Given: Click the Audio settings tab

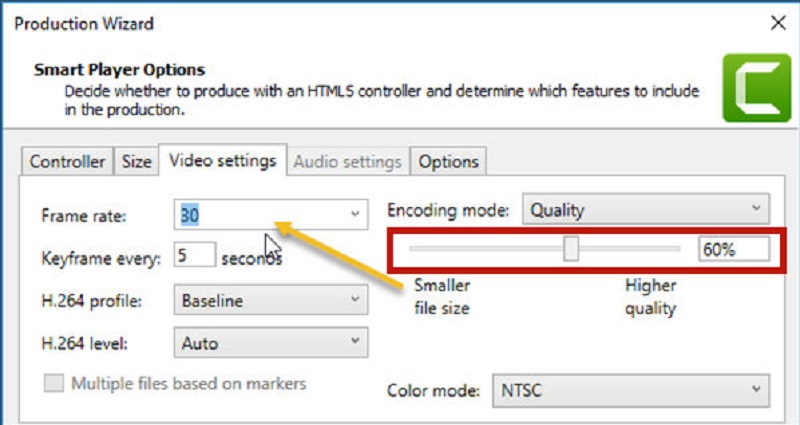Looking at the screenshot, I should click(349, 161).
